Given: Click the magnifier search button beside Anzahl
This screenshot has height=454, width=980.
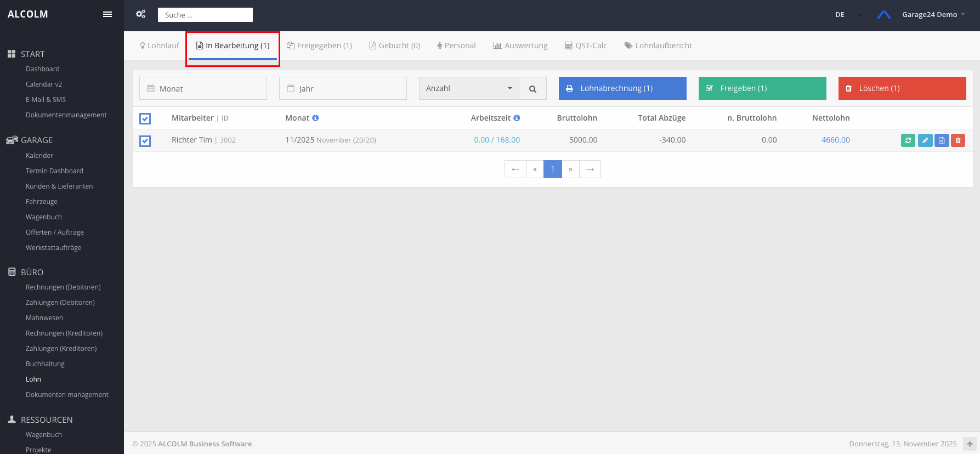Looking at the screenshot, I should 533,89.
